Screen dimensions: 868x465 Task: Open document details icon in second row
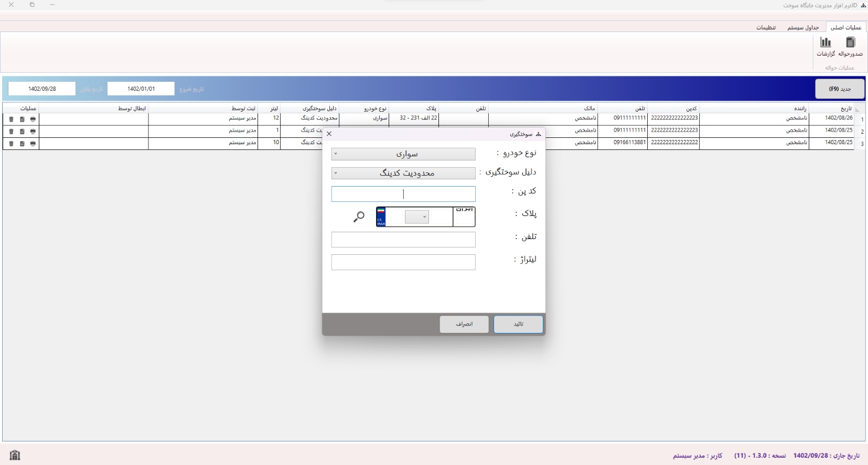[22, 132]
